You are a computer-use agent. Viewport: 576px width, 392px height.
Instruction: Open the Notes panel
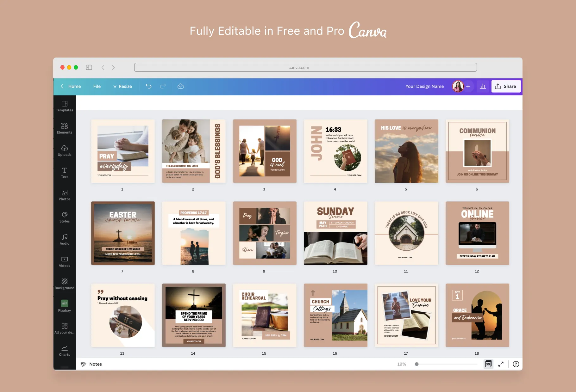tap(91, 364)
